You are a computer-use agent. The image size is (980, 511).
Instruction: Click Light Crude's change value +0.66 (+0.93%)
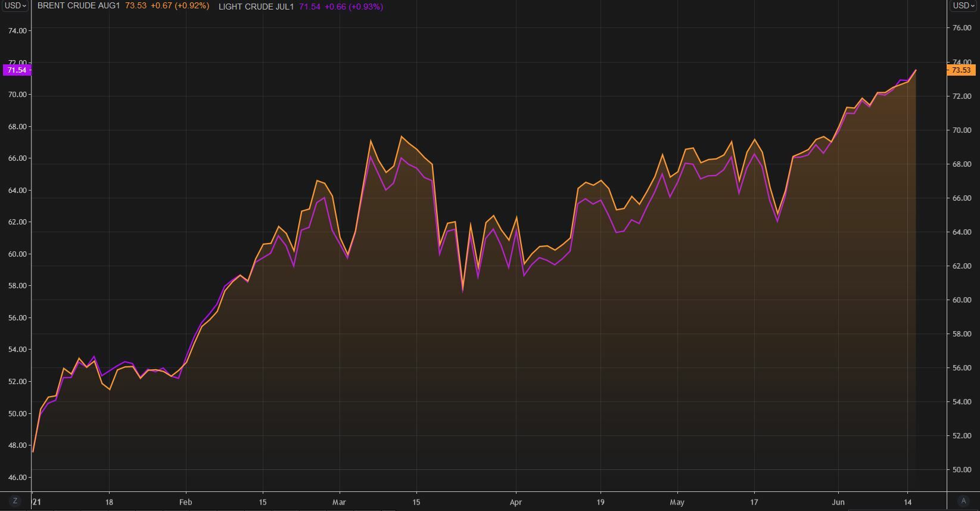(x=354, y=7)
